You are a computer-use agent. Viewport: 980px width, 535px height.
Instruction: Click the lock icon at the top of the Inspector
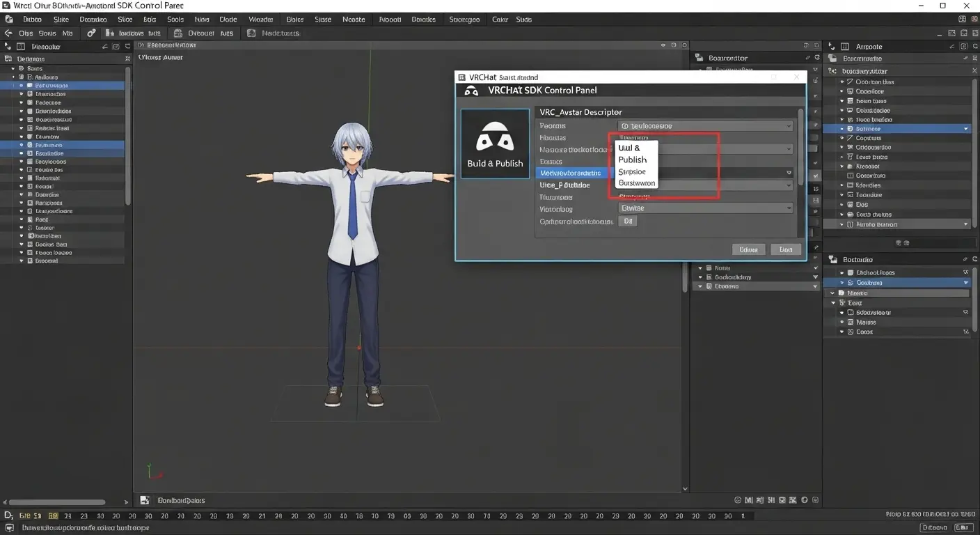964,46
